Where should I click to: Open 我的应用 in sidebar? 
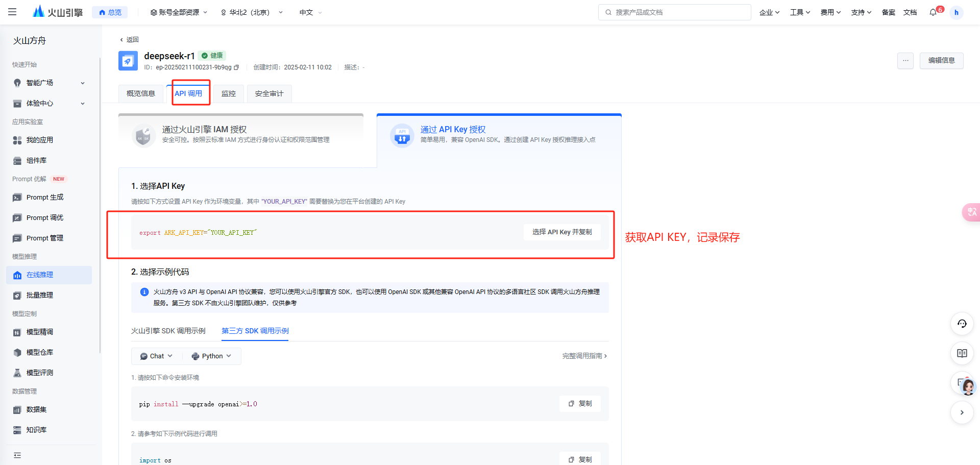pyautogui.click(x=49, y=140)
